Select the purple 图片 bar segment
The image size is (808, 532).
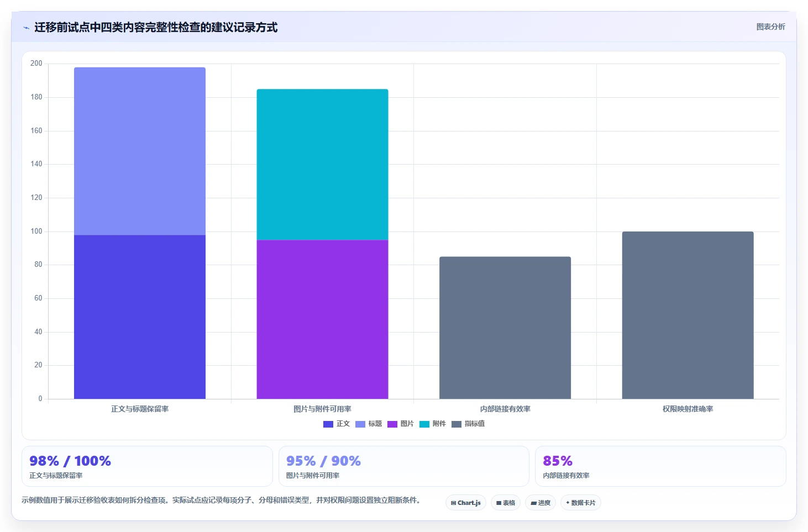[x=322, y=319]
